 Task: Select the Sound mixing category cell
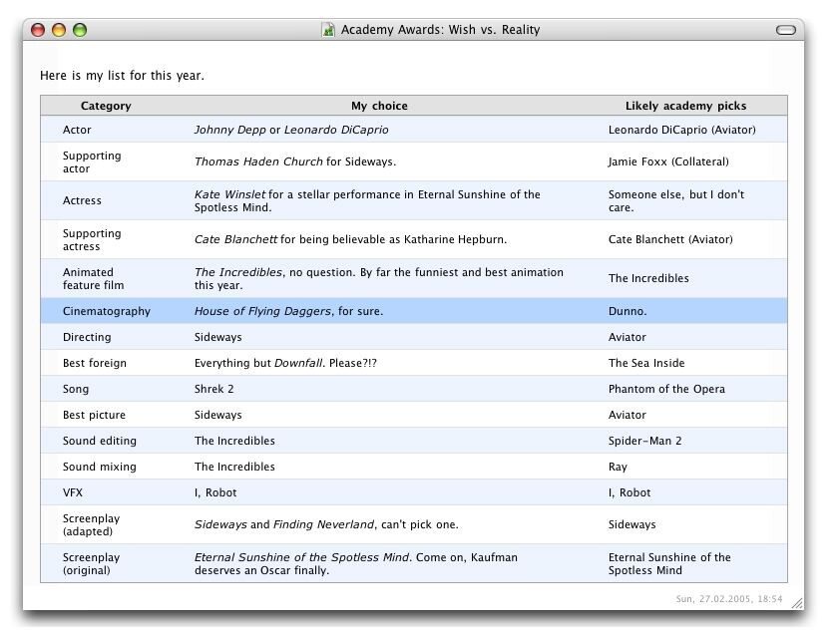pyautogui.click(x=100, y=467)
